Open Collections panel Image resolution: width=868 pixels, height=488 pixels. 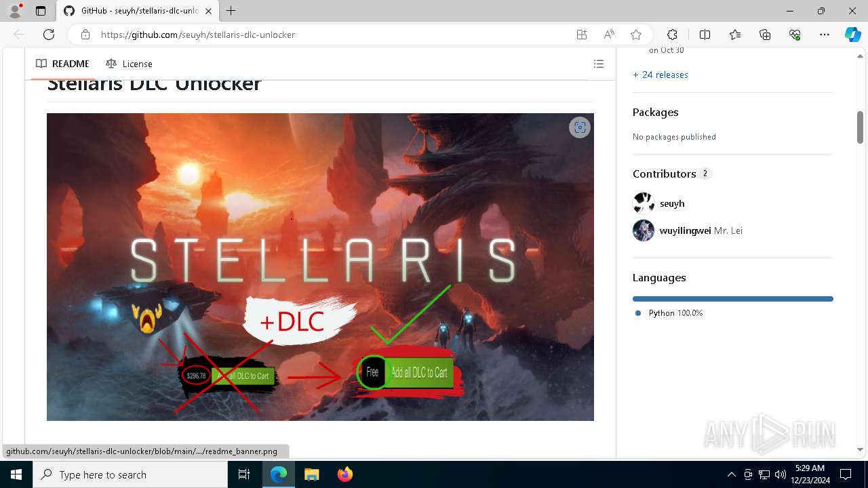pos(765,35)
